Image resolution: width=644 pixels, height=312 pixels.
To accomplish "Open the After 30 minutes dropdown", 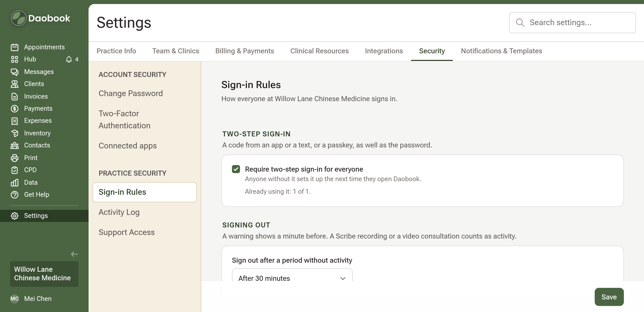I will coord(292,278).
